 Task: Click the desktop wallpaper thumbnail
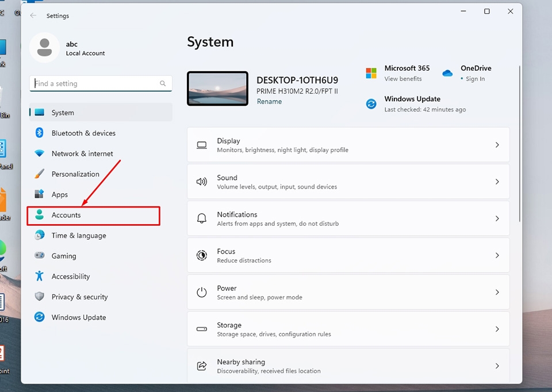(217, 89)
